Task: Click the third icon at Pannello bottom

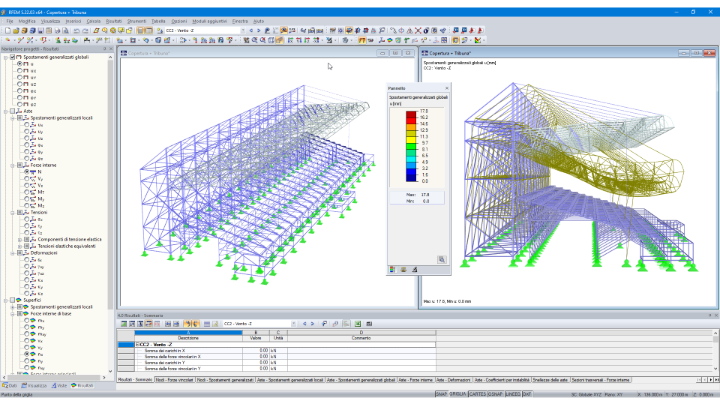Action: click(x=414, y=270)
